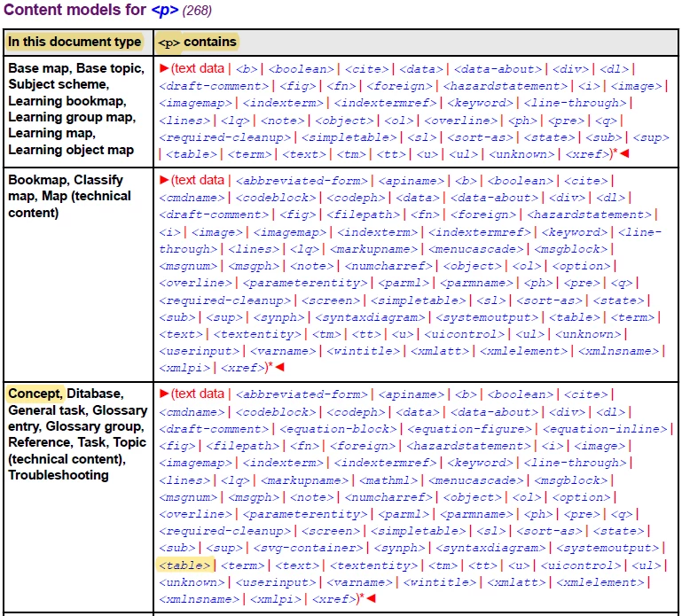Click <data-about> in the Base map row

click(498, 69)
